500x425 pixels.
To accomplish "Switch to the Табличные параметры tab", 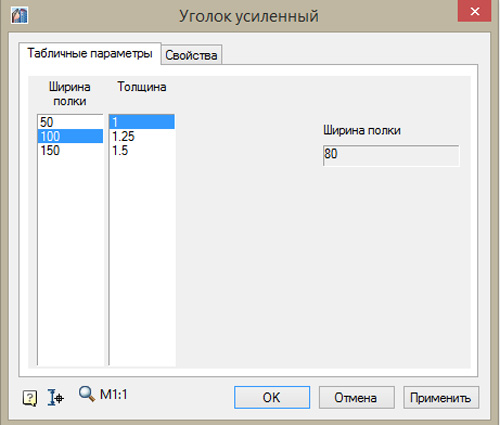I will pyautogui.click(x=90, y=53).
